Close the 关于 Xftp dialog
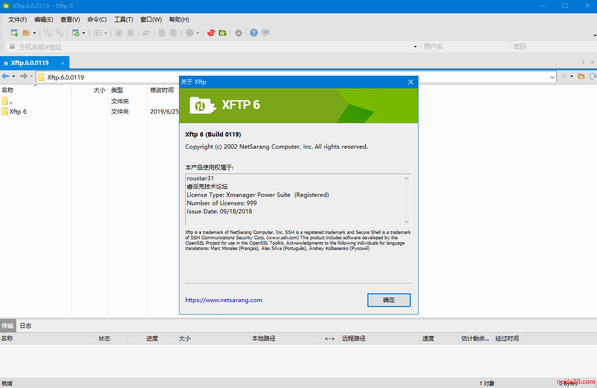The width and height of the screenshot is (597, 388). point(410,82)
